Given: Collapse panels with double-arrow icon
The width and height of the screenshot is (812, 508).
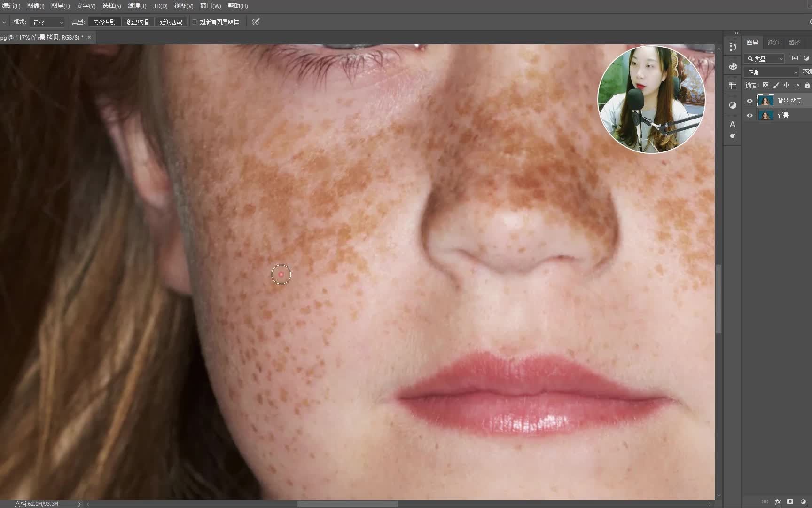Looking at the screenshot, I should (x=736, y=33).
